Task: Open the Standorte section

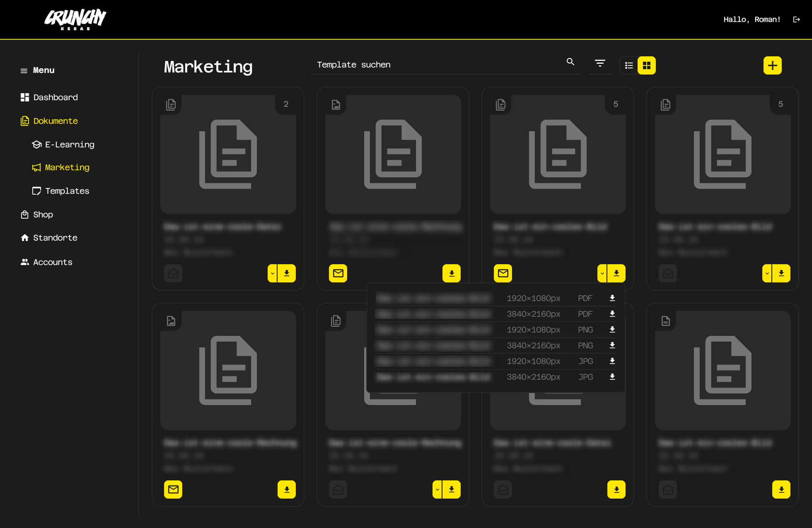Action: coord(55,238)
